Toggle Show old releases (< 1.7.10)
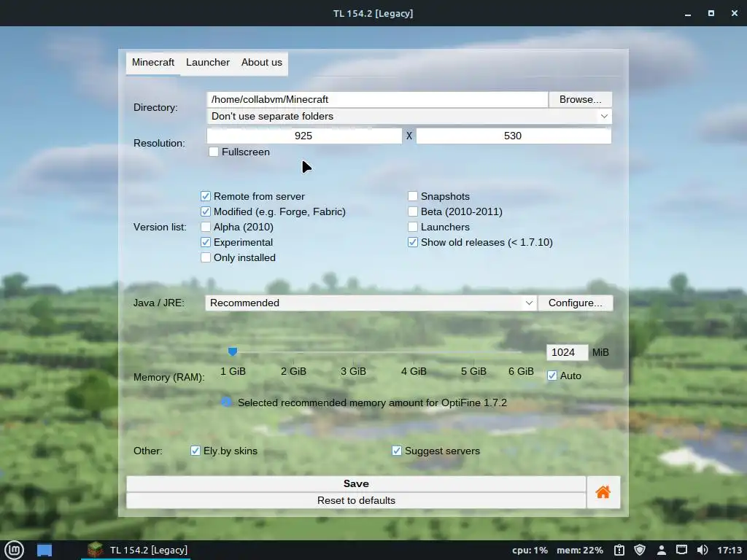 point(413,242)
